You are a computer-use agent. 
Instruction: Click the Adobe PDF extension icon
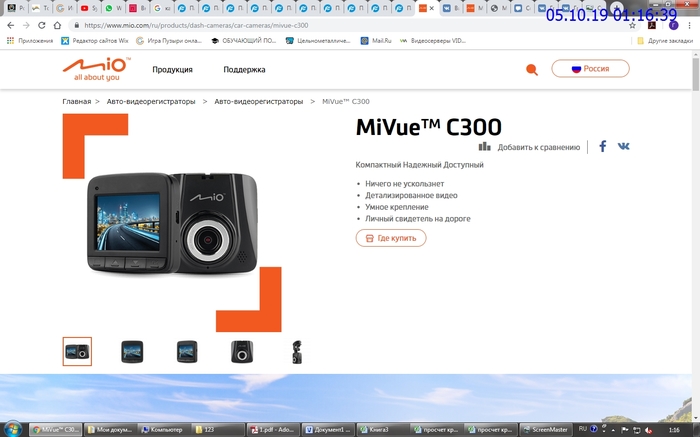pos(652,25)
